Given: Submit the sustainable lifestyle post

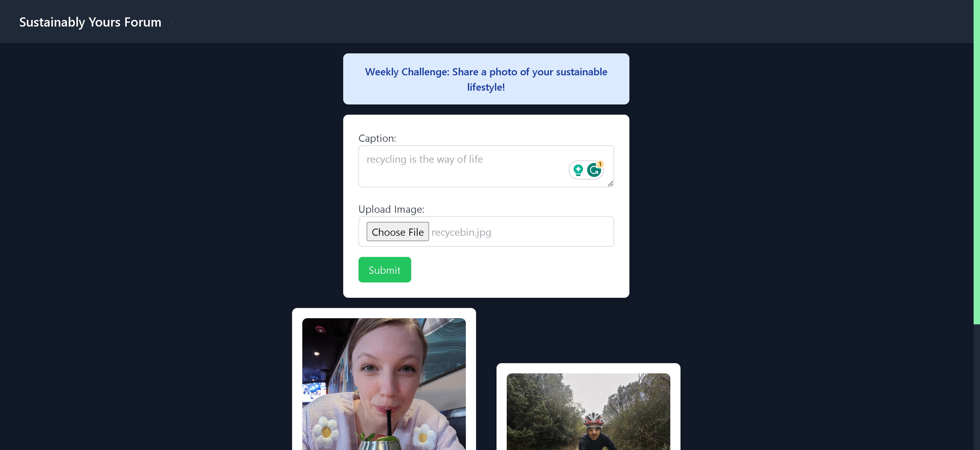Looking at the screenshot, I should point(384,269).
